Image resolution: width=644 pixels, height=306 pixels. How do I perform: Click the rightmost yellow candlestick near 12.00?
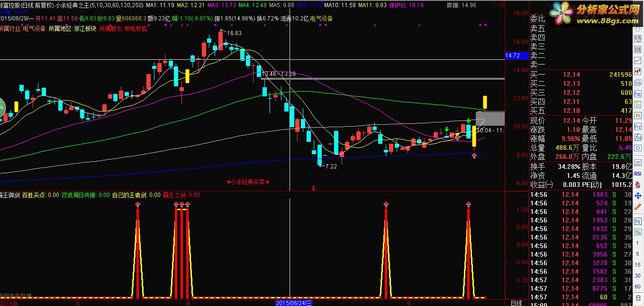click(x=485, y=102)
